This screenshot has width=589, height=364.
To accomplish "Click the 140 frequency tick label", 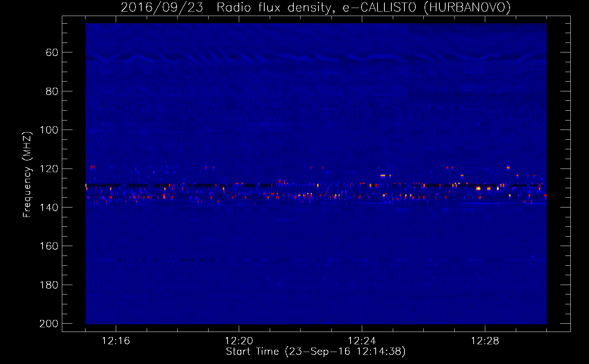I will click(49, 207).
